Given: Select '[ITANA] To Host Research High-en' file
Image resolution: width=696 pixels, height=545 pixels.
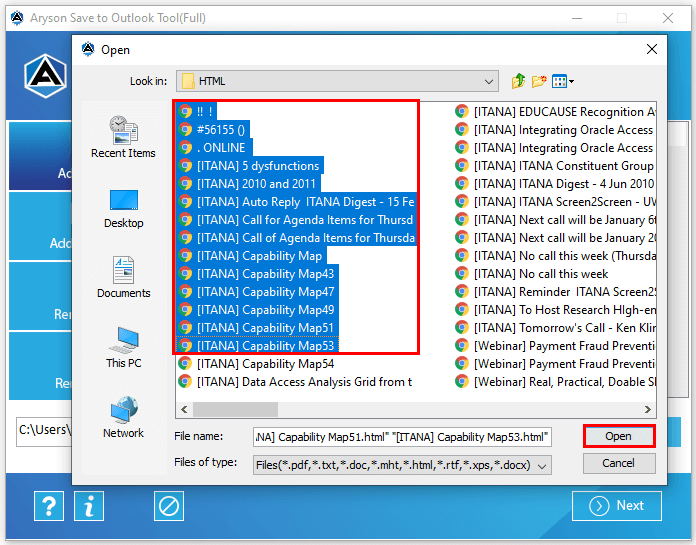Looking at the screenshot, I should point(555,310).
